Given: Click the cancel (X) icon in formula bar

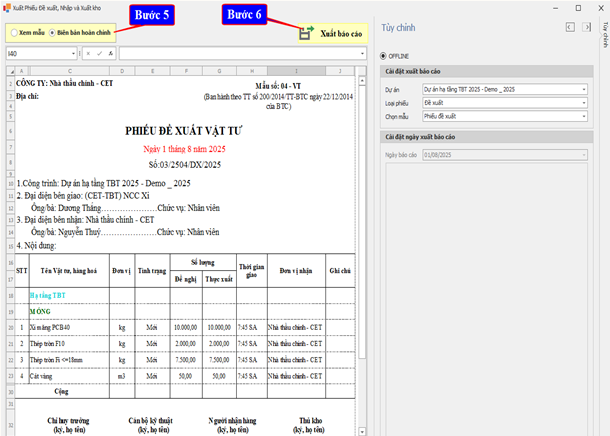Looking at the screenshot, I should 89,53.
